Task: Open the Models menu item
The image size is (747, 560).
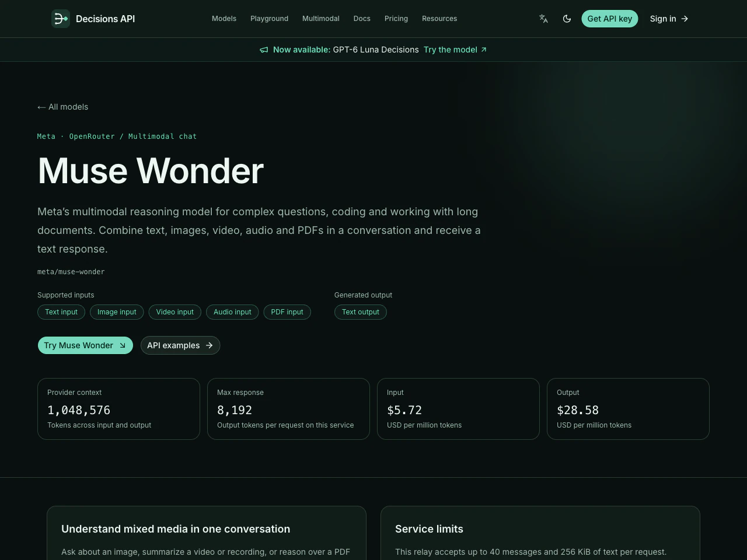Action: coord(224,19)
